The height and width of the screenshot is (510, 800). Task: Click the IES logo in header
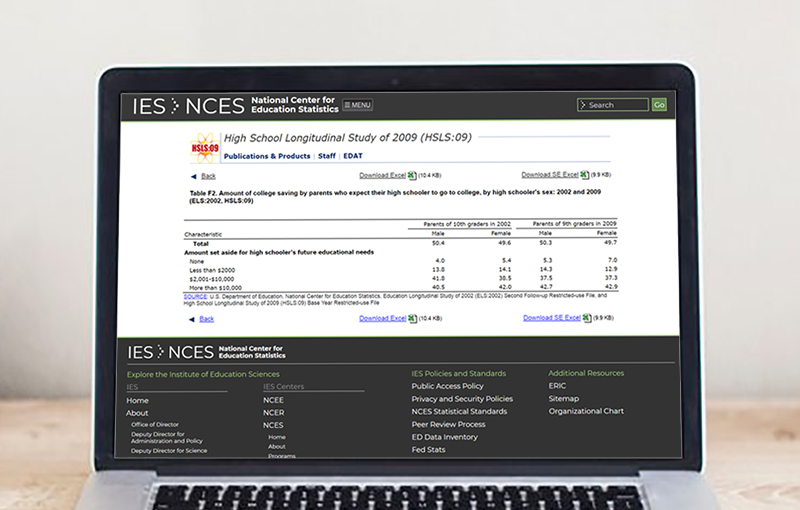pyautogui.click(x=148, y=106)
